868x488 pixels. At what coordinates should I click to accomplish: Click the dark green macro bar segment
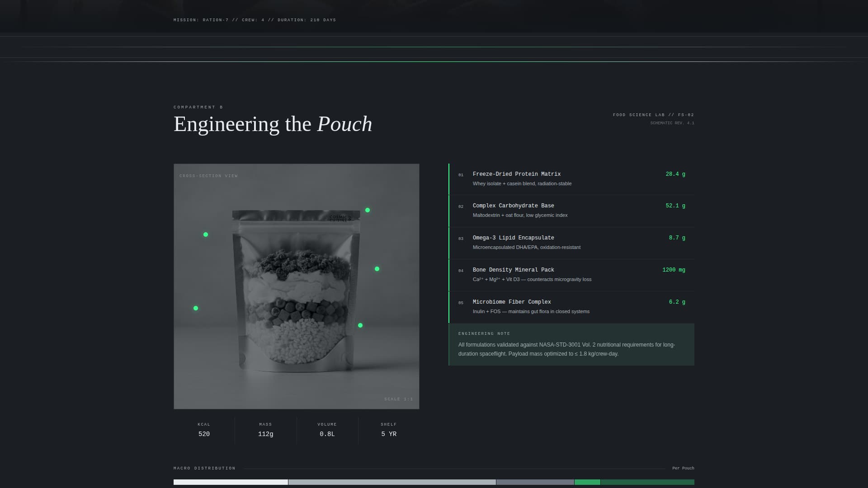pyautogui.click(x=647, y=482)
